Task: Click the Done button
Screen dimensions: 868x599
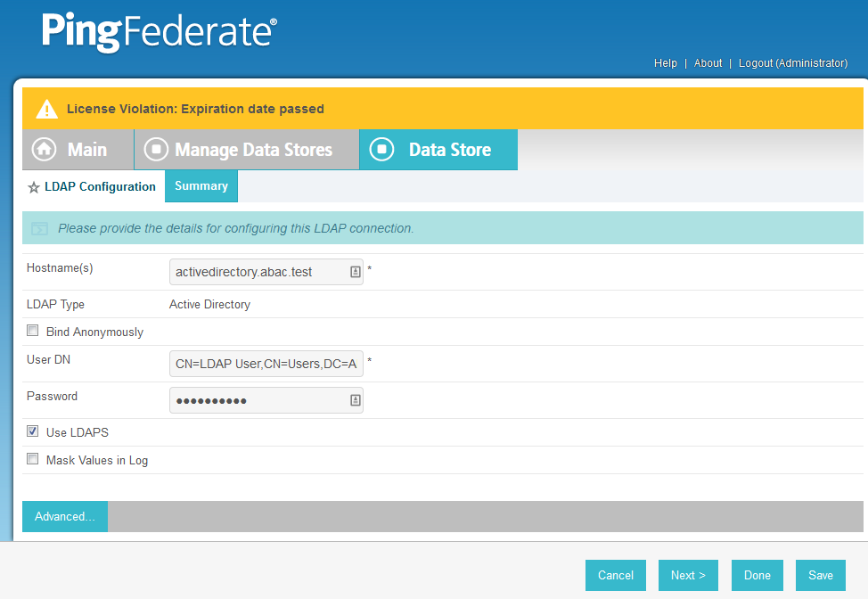Action: (757, 575)
